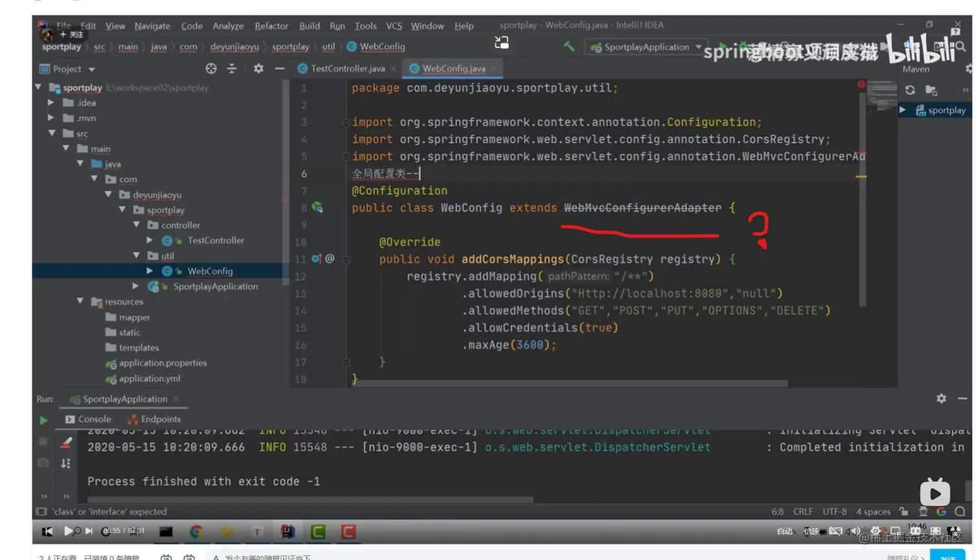Open the SportplayApplication run configuration dropdown
The image size is (979, 560).
pyautogui.click(x=646, y=47)
